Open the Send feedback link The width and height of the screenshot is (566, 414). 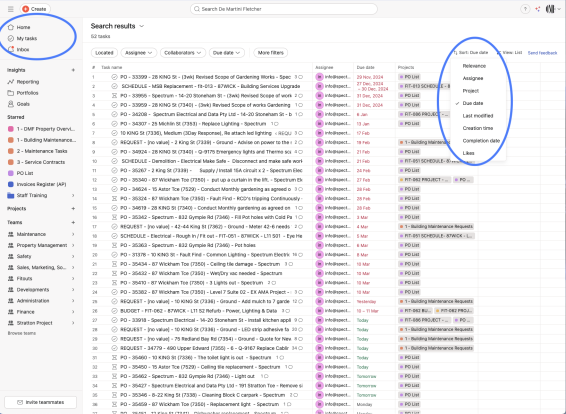click(x=542, y=53)
